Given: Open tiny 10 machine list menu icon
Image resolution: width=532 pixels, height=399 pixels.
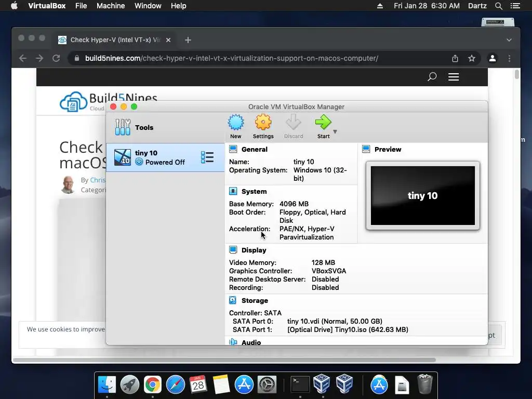Looking at the screenshot, I should click(x=207, y=157).
